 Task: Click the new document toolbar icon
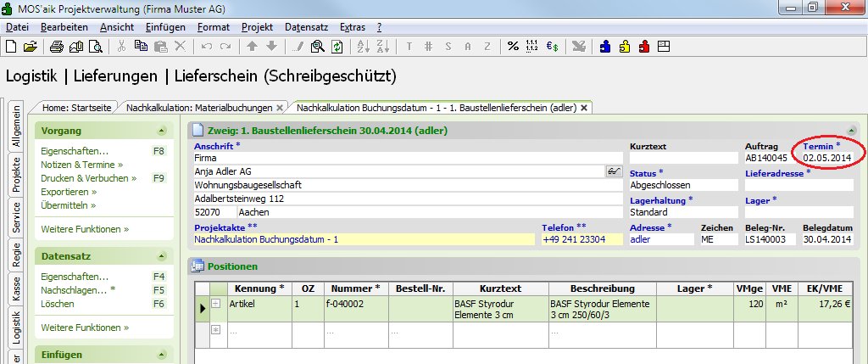(x=12, y=47)
